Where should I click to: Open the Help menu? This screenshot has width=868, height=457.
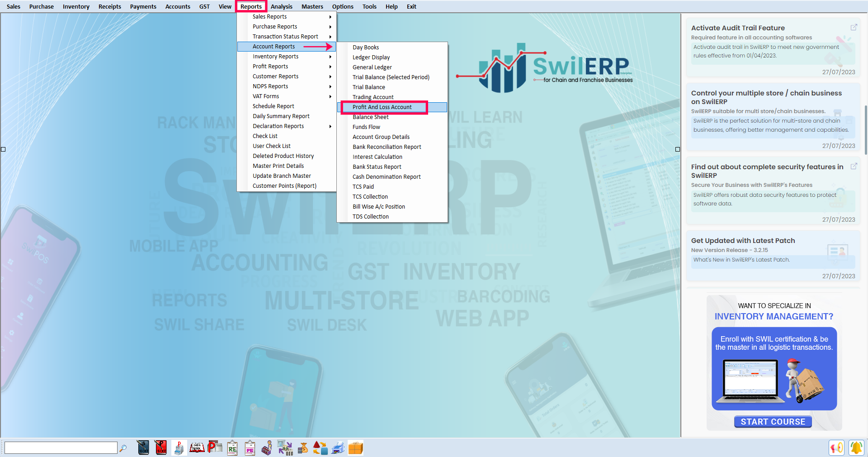(392, 6)
